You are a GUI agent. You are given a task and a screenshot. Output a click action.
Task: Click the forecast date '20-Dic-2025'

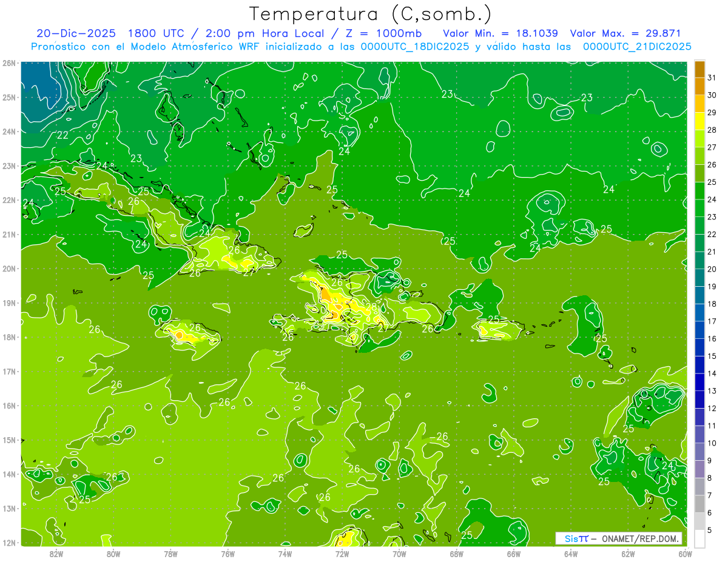[76, 33]
